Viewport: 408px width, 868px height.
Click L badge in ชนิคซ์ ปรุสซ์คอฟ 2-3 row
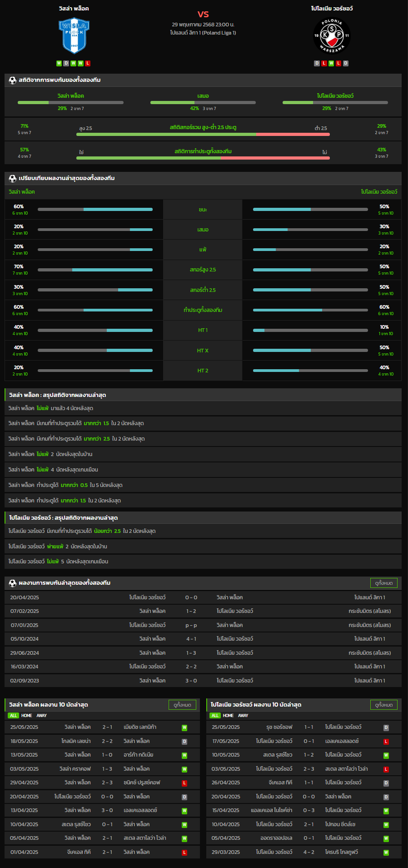pos(184,783)
